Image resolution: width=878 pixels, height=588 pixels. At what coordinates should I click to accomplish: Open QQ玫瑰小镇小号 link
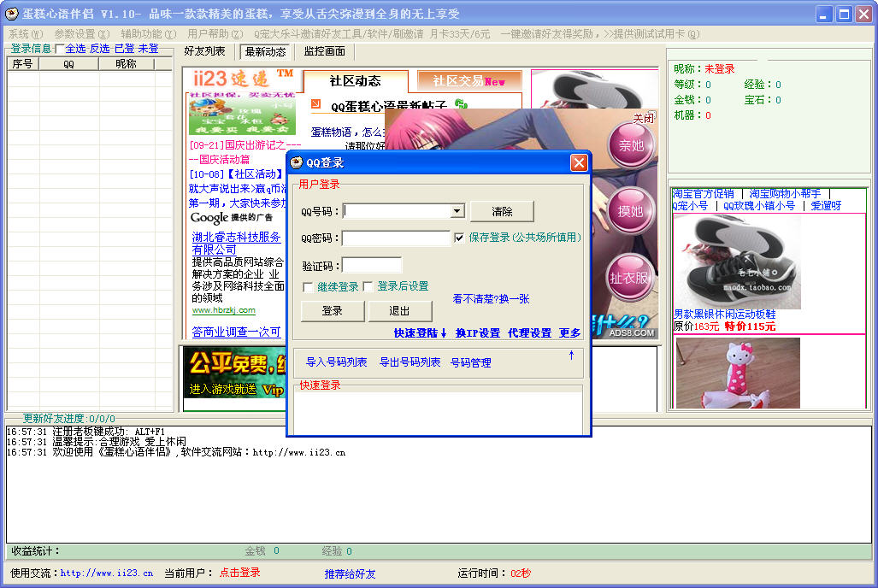[x=758, y=205]
